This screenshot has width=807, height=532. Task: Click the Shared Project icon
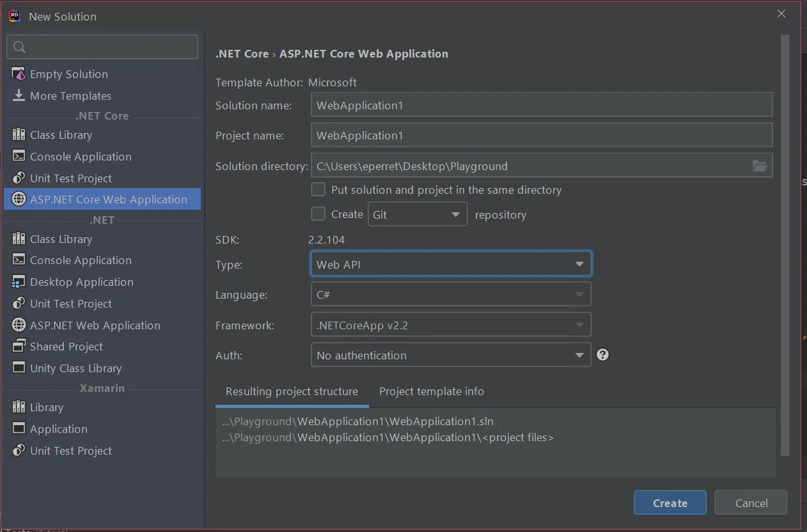[19, 347]
